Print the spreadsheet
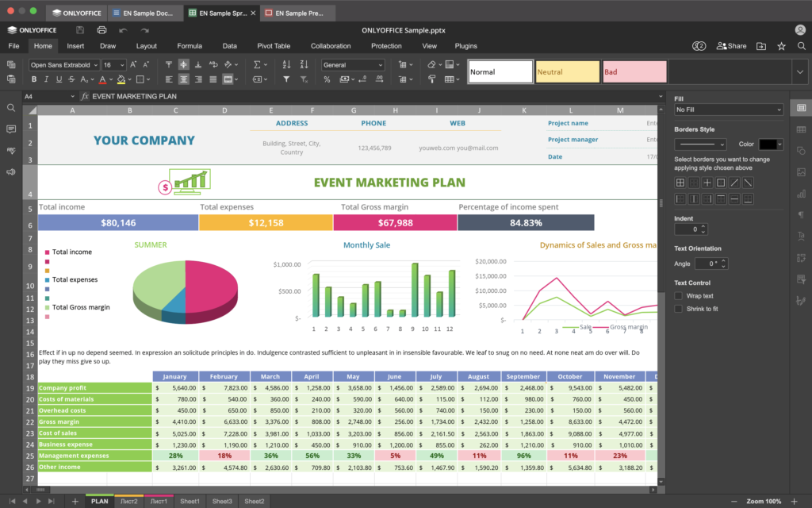The width and height of the screenshot is (812, 508). (101, 30)
